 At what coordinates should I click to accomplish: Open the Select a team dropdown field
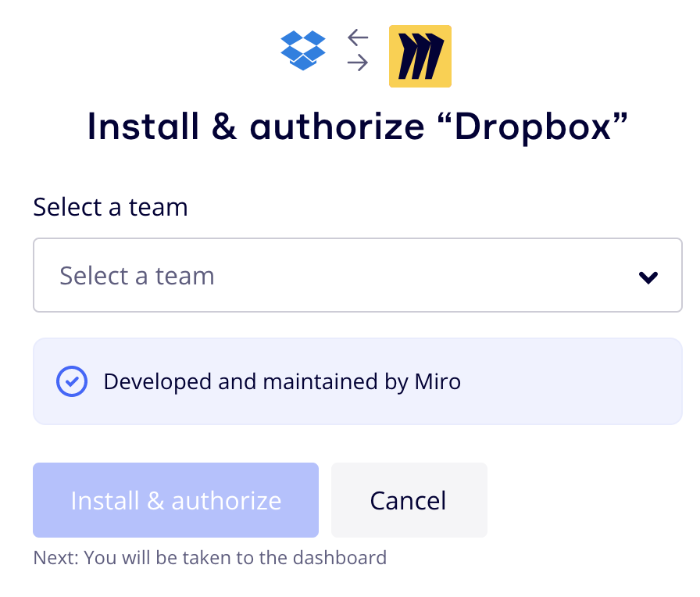click(x=357, y=275)
